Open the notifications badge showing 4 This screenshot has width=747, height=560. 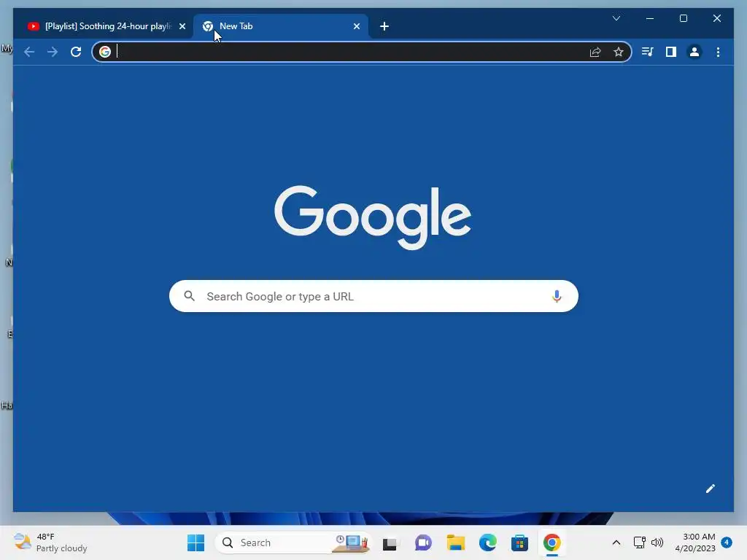click(x=727, y=542)
